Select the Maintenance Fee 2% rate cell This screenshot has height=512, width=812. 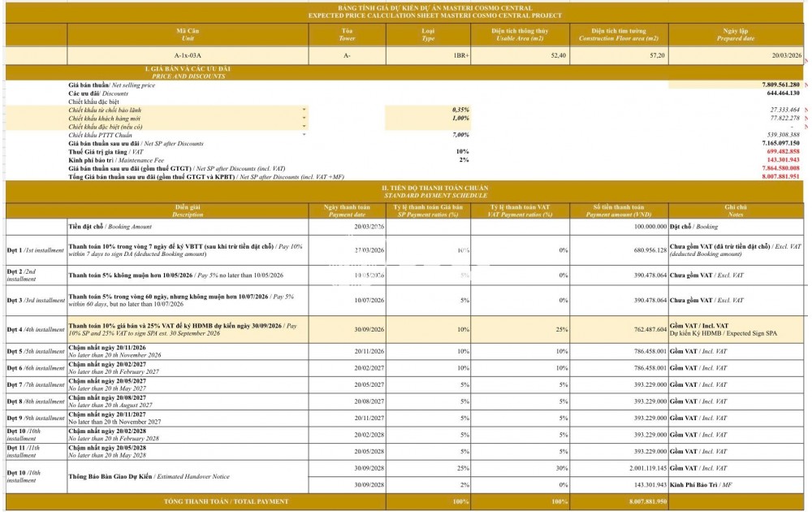coord(464,159)
